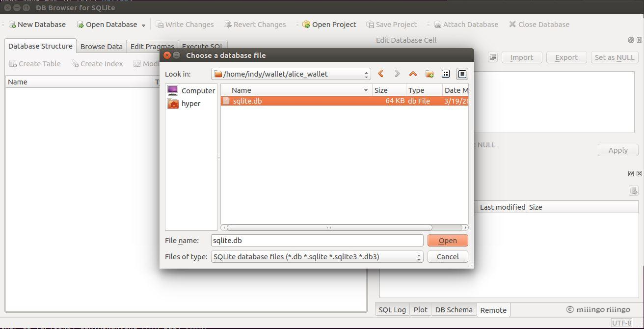Click Open Project toolbar button
The image size is (644, 329).
point(329,25)
